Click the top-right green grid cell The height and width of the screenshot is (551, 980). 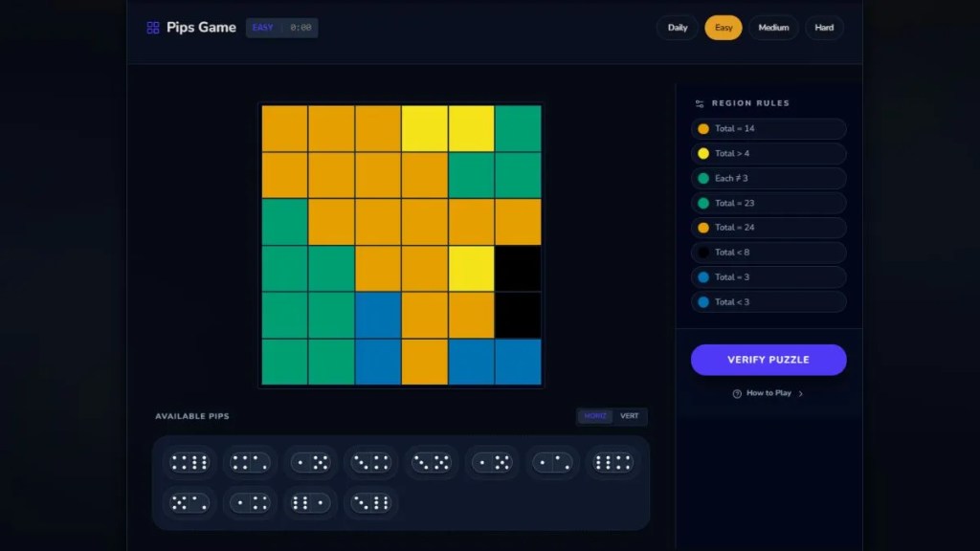(518, 128)
